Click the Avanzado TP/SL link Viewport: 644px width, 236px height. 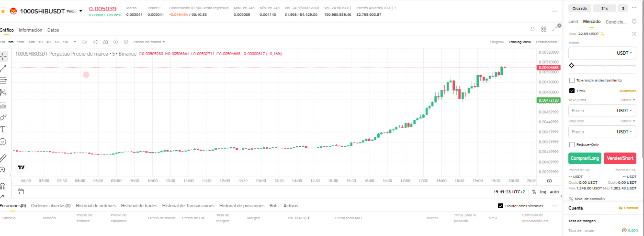(x=628, y=91)
